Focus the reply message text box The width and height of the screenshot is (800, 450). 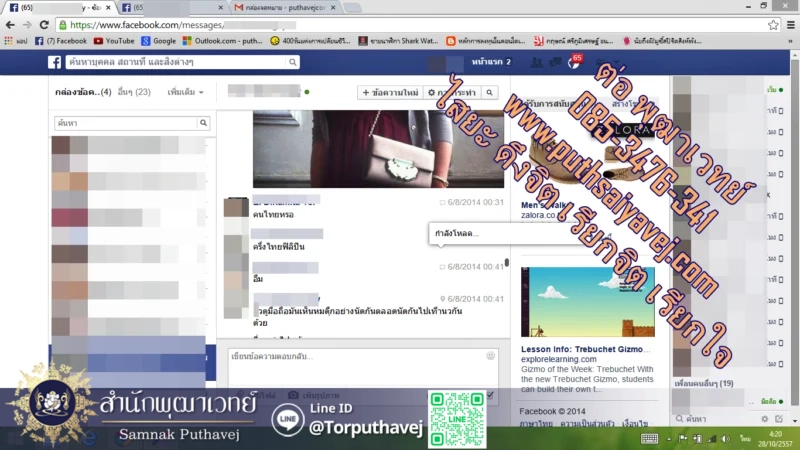[363, 367]
